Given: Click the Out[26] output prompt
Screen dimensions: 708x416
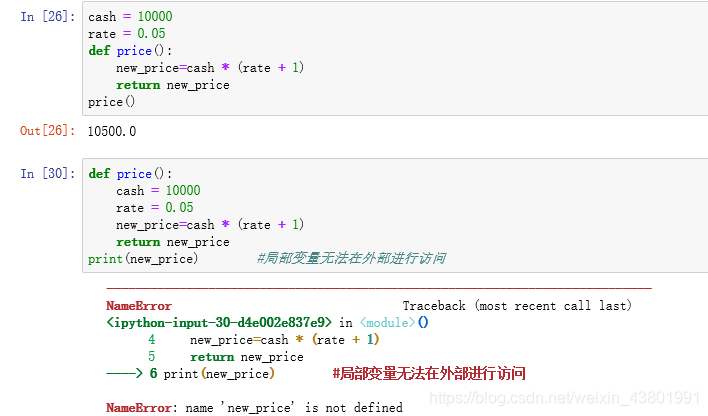Looking at the screenshot, I should click(47, 131).
